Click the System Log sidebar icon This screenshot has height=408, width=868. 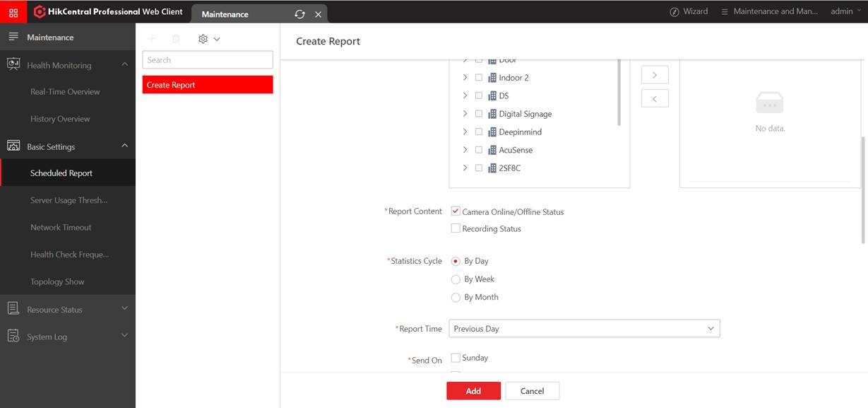click(13, 336)
